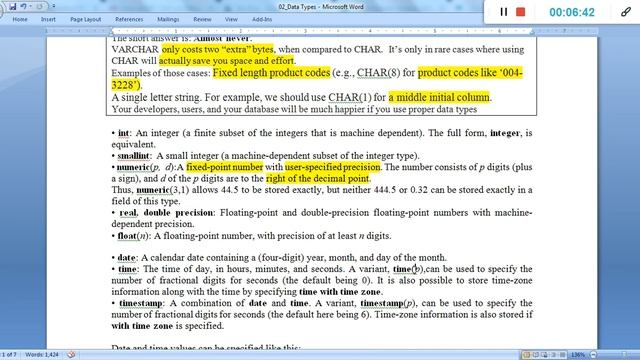Click the Words: 1,424 count in status bar
640x360 pixels.
click(x=42, y=354)
